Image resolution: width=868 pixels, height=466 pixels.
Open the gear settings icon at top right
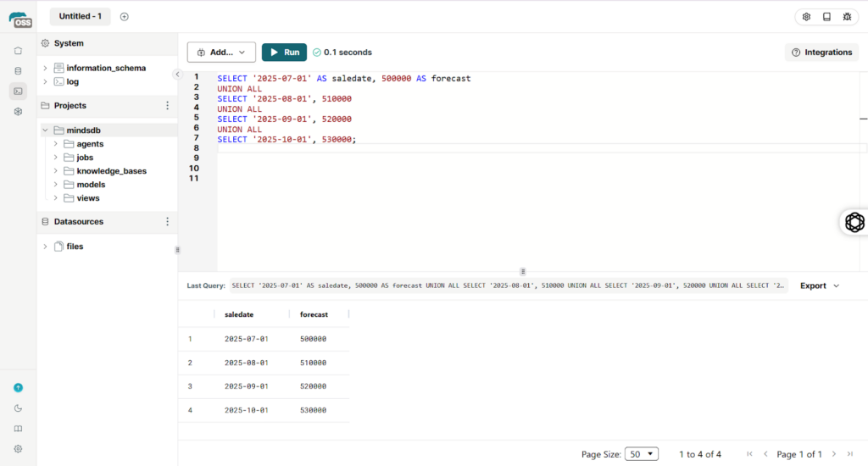806,17
